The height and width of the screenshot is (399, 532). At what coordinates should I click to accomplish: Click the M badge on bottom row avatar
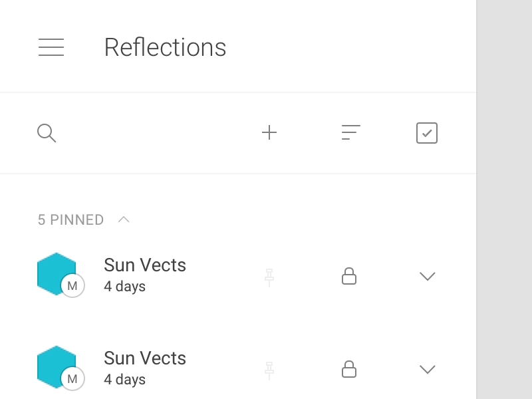coord(72,379)
